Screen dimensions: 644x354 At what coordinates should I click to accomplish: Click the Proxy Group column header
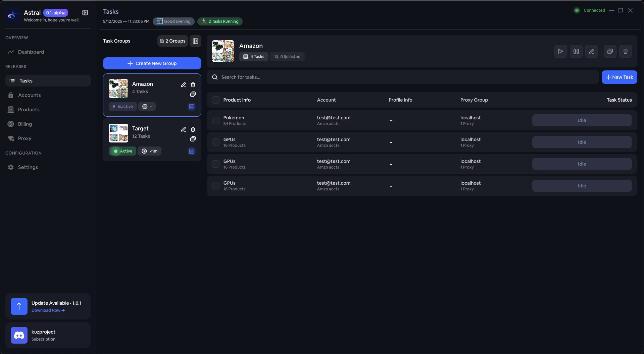[474, 100]
